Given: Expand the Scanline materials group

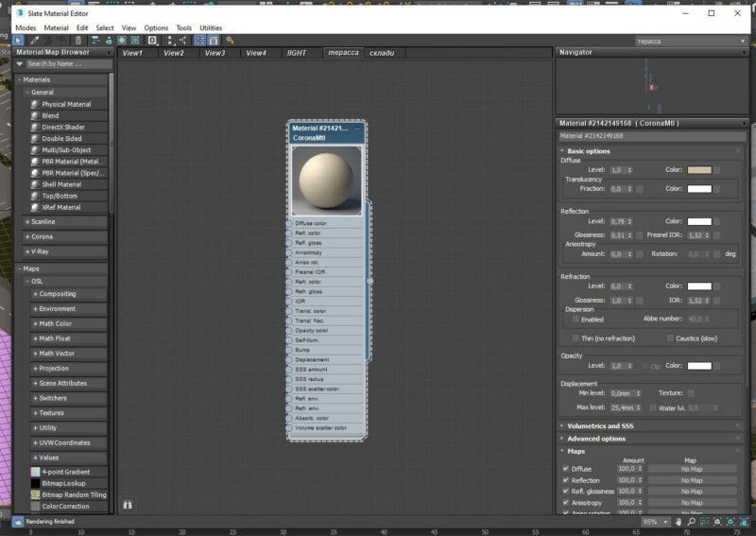Looking at the screenshot, I should pyautogui.click(x=27, y=222).
